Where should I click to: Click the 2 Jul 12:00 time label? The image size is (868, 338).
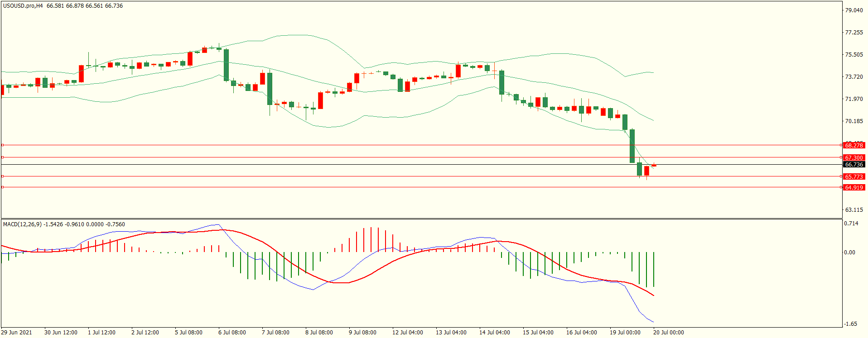[145, 333]
